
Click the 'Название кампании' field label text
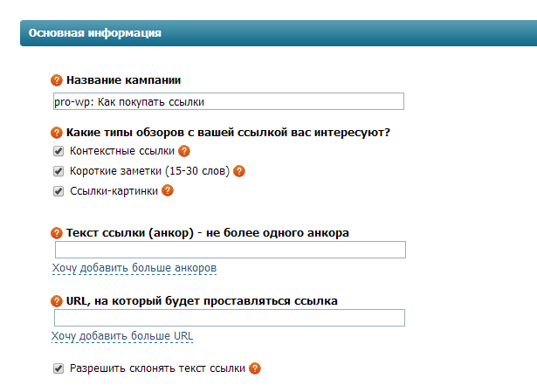pyautogui.click(x=129, y=81)
